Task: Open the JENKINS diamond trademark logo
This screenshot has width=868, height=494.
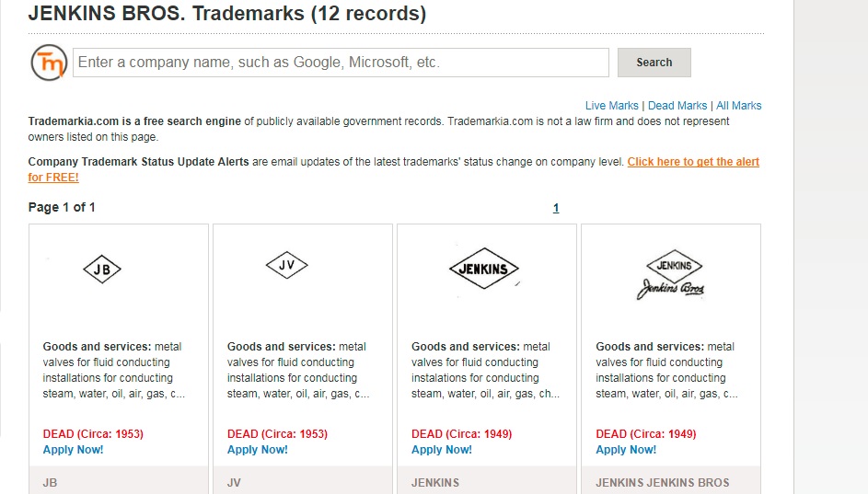Action: 484,269
